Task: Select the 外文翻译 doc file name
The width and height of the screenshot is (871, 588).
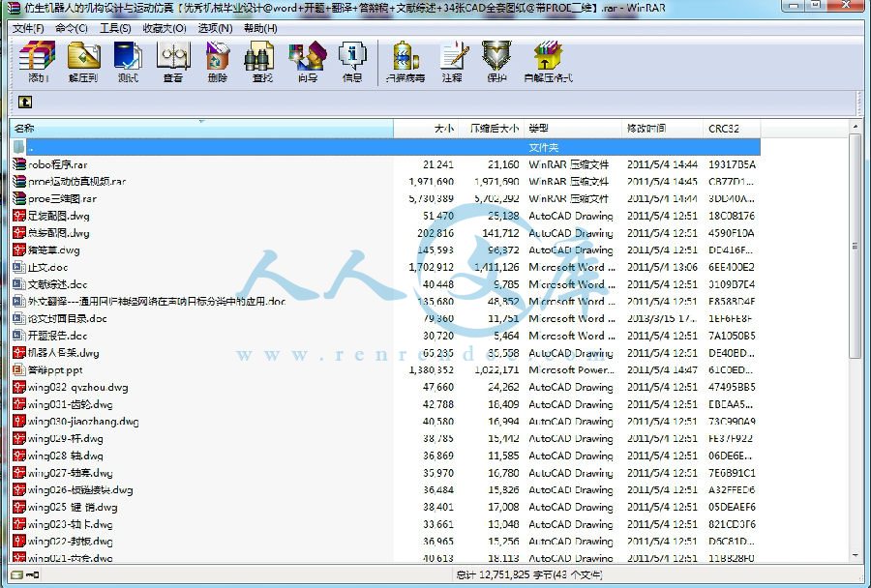Action: point(157,302)
